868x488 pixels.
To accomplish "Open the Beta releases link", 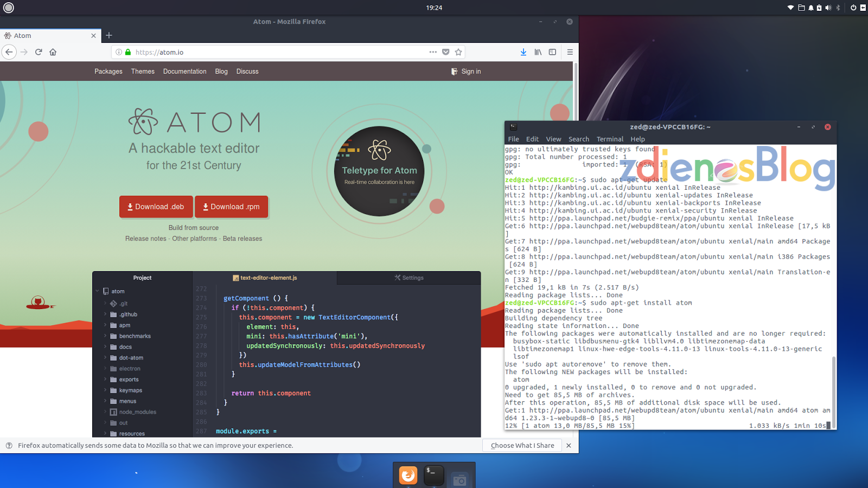I will pyautogui.click(x=242, y=239).
